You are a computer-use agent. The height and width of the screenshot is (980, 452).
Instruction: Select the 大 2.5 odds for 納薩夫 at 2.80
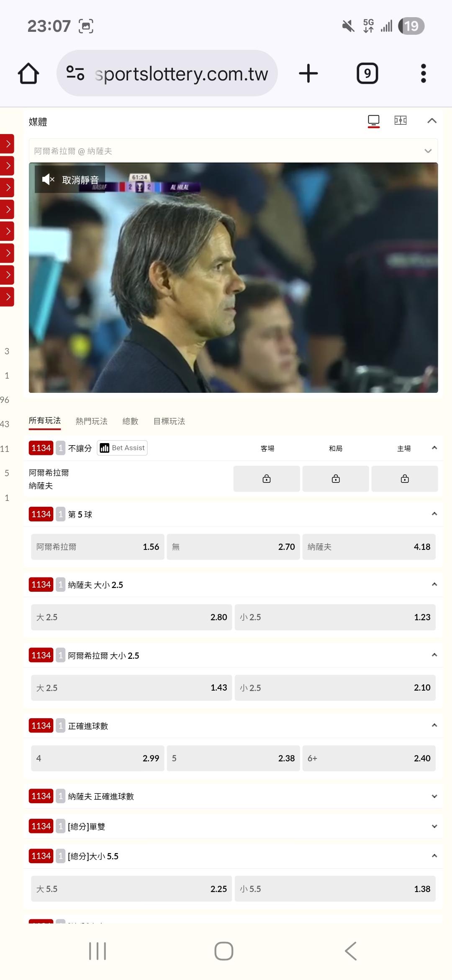coord(131,617)
